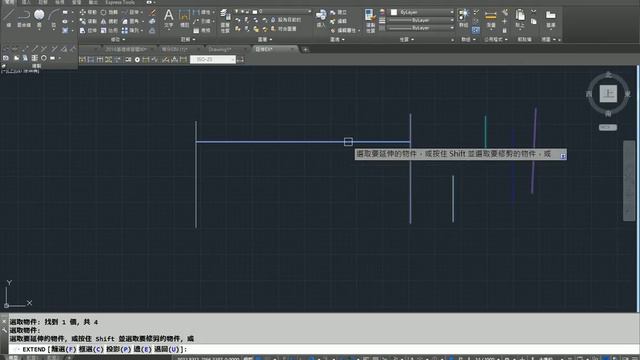
Task: Click the Create block button
Action: coord(339,13)
